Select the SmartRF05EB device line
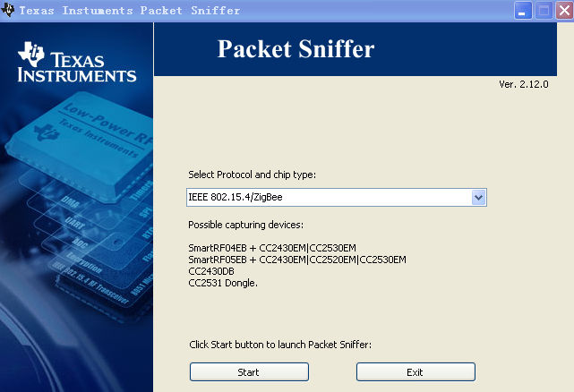This screenshot has width=574, height=392. [297, 260]
